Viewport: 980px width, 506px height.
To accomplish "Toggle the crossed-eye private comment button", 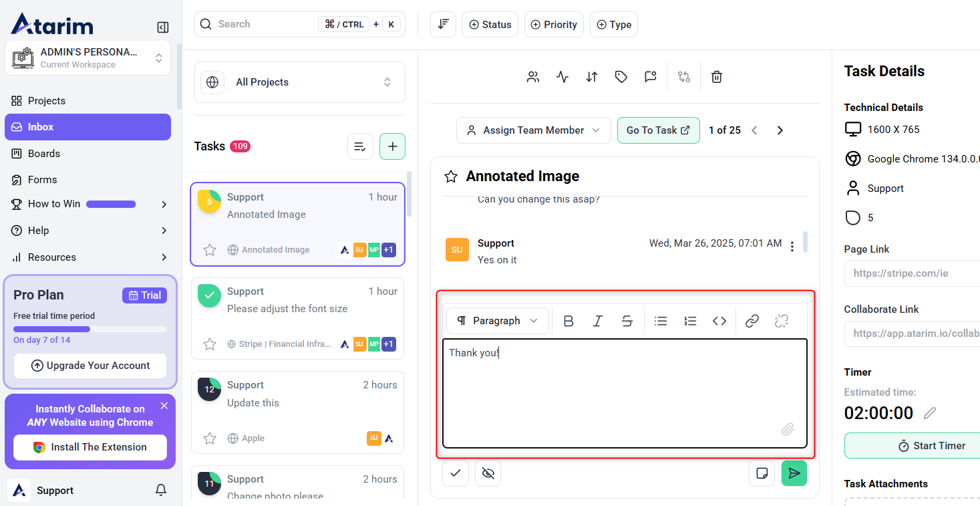I will [x=488, y=473].
